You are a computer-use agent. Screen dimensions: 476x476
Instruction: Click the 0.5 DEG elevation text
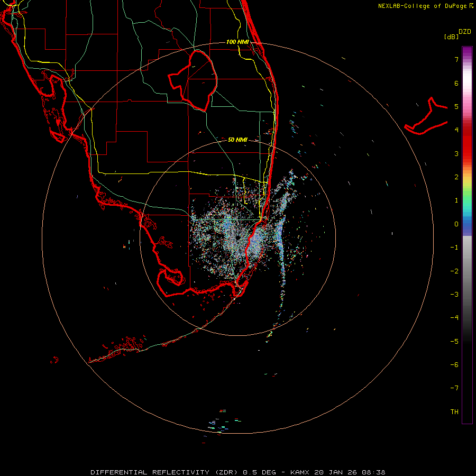click(x=259, y=472)
